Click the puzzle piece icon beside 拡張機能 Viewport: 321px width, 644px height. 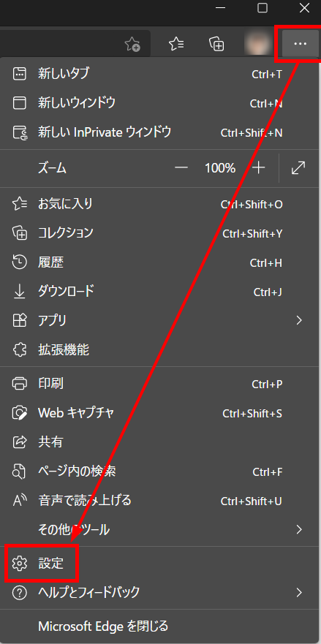19,350
